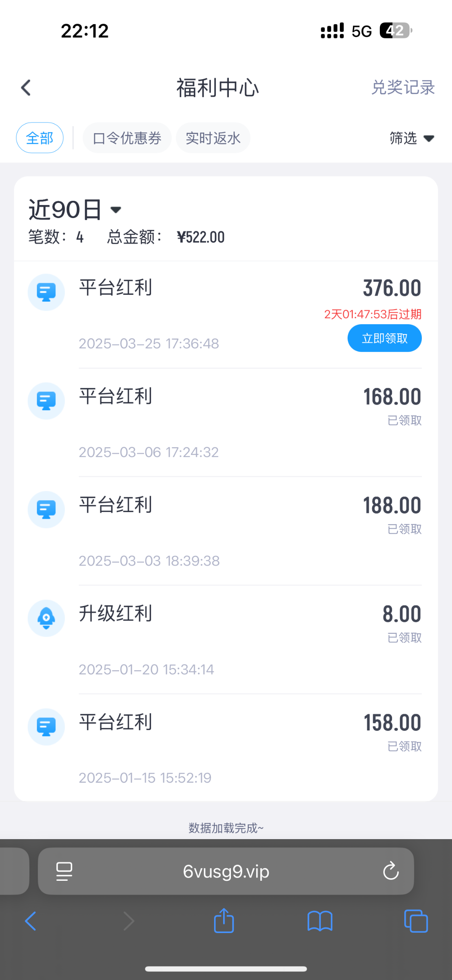Tap the rocket icon for 升级红利

click(x=46, y=618)
